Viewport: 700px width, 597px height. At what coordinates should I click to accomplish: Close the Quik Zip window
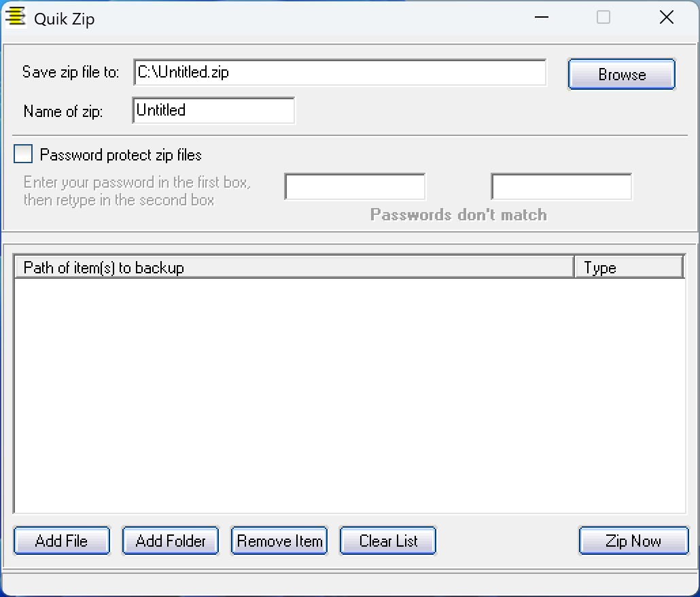(667, 18)
